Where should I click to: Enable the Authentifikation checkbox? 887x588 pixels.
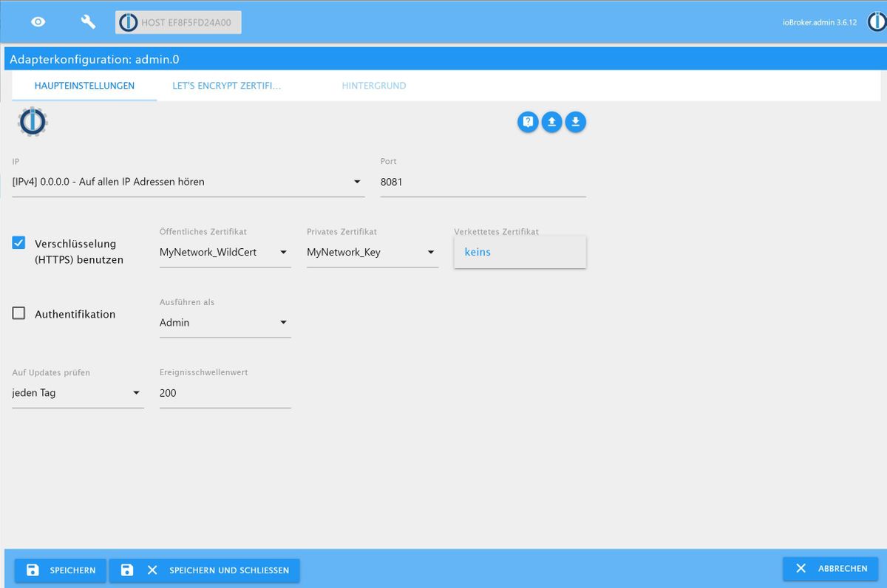pyautogui.click(x=19, y=313)
